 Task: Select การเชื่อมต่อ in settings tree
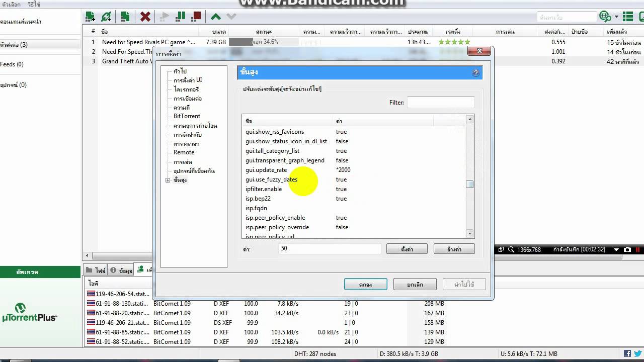tap(188, 99)
